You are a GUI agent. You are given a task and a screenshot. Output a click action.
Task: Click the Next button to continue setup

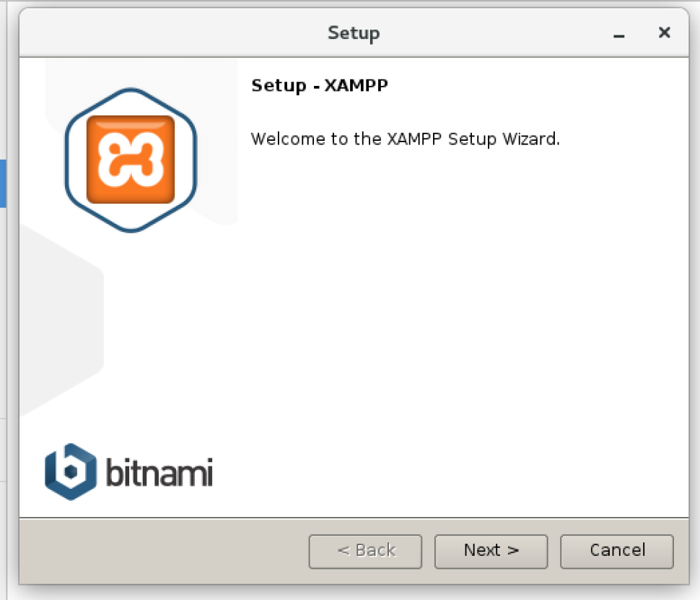coord(491,552)
